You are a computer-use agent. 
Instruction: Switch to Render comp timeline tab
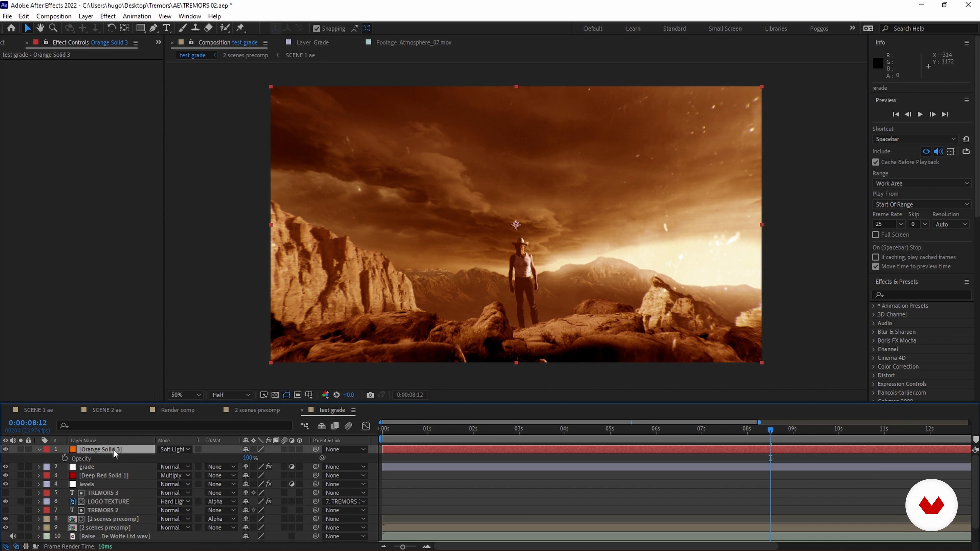[x=178, y=410]
